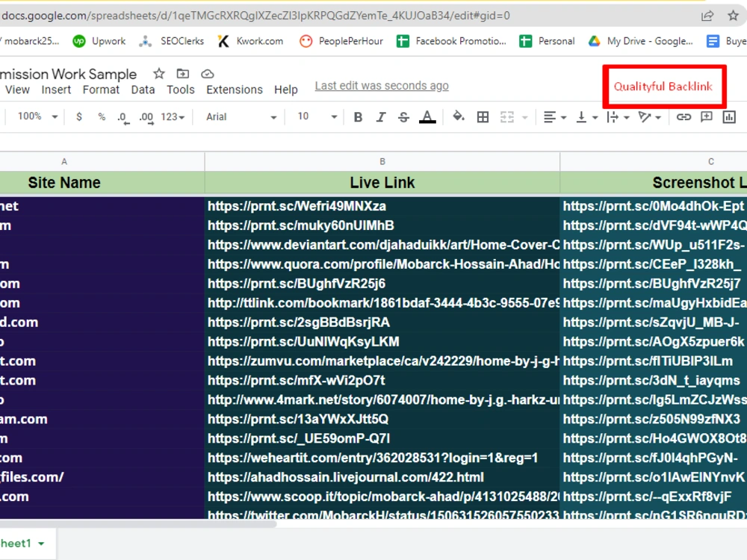Open the text rotation dropdown

pos(649,117)
